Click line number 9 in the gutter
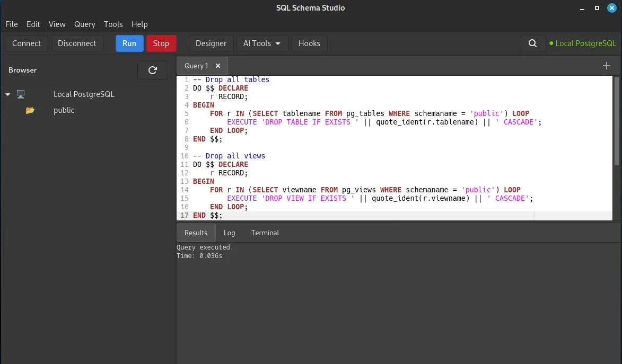The image size is (622, 364). tap(186, 147)
